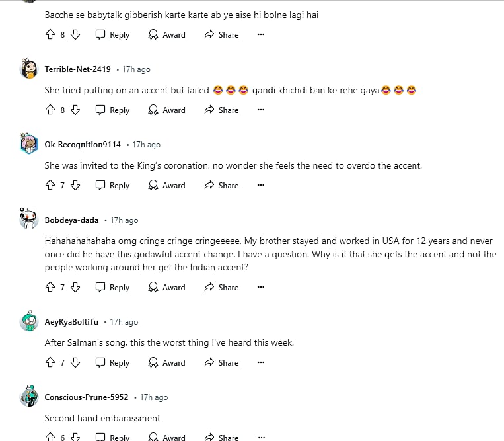Upvote AeyKyaBoltiTu's comment about Salman's song
Image resolution: width=504 pixels, height=441 pixels.
(50, 363)
